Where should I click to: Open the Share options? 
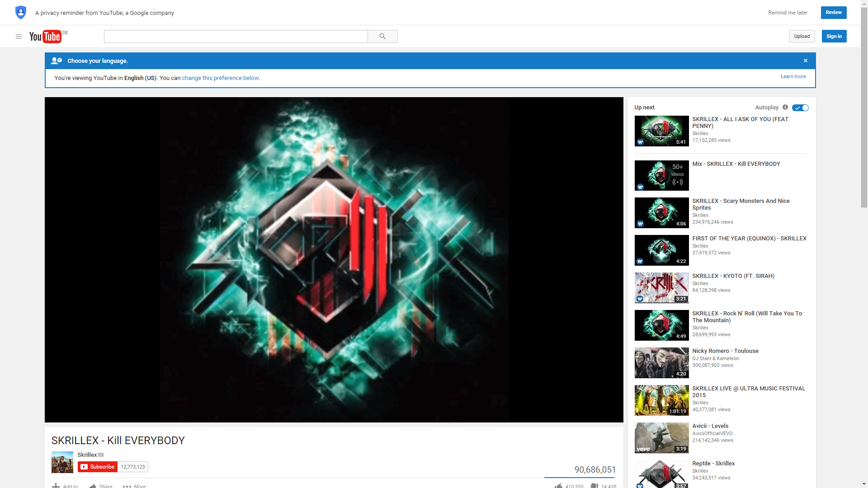point(101,486)
